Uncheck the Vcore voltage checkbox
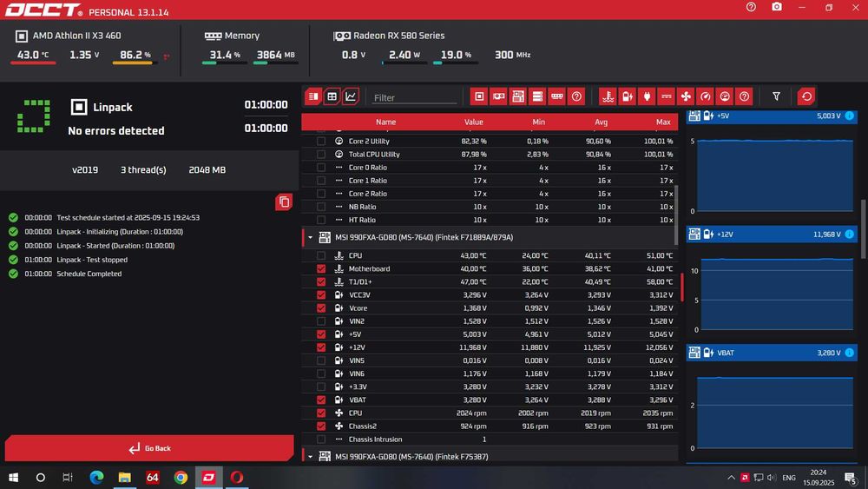Screen dimensions: 868x489 click(x=321, y=308)
